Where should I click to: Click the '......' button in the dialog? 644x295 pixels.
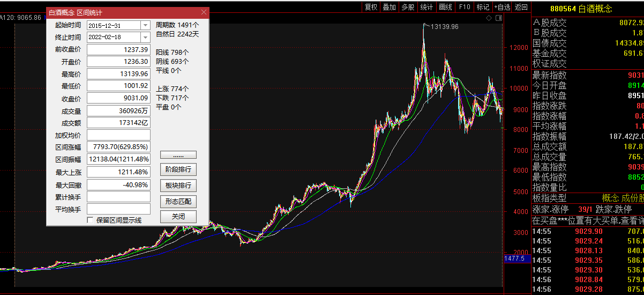point(178,154)
